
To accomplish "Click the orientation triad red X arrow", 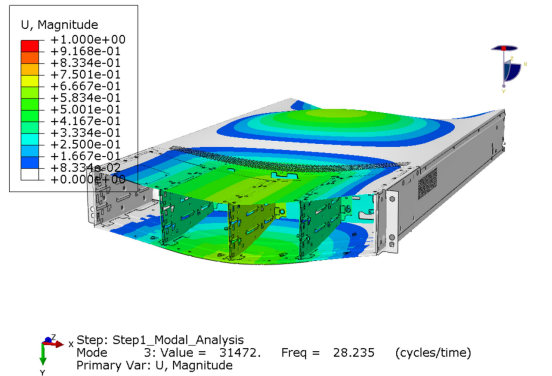I will 54,344.
